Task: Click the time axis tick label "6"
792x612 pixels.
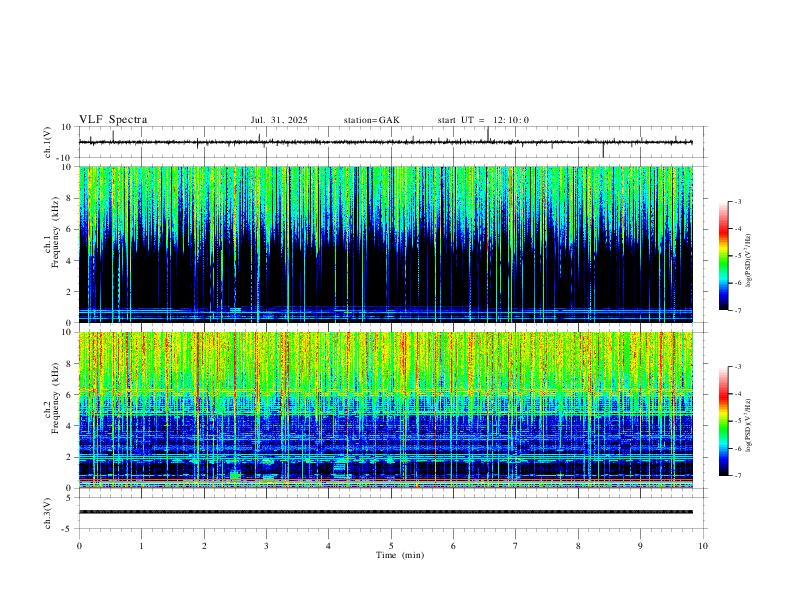Action: [x=454, y=546]
